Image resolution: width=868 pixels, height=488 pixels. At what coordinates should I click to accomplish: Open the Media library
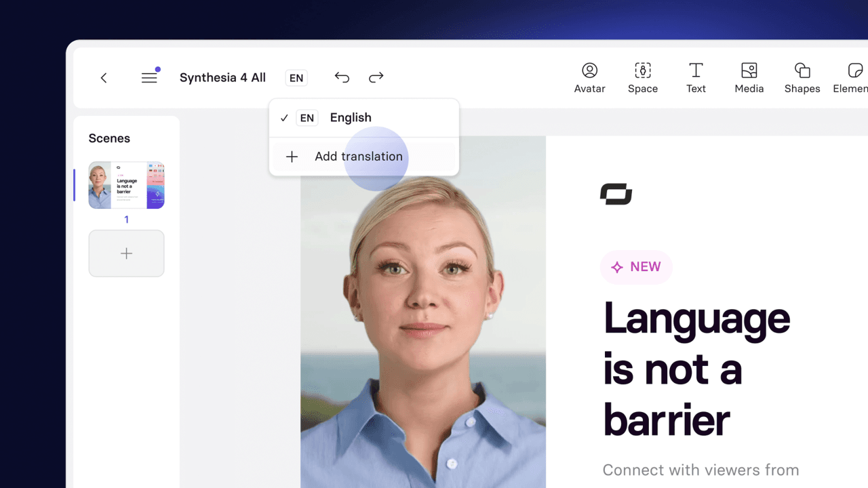point(749,77)
